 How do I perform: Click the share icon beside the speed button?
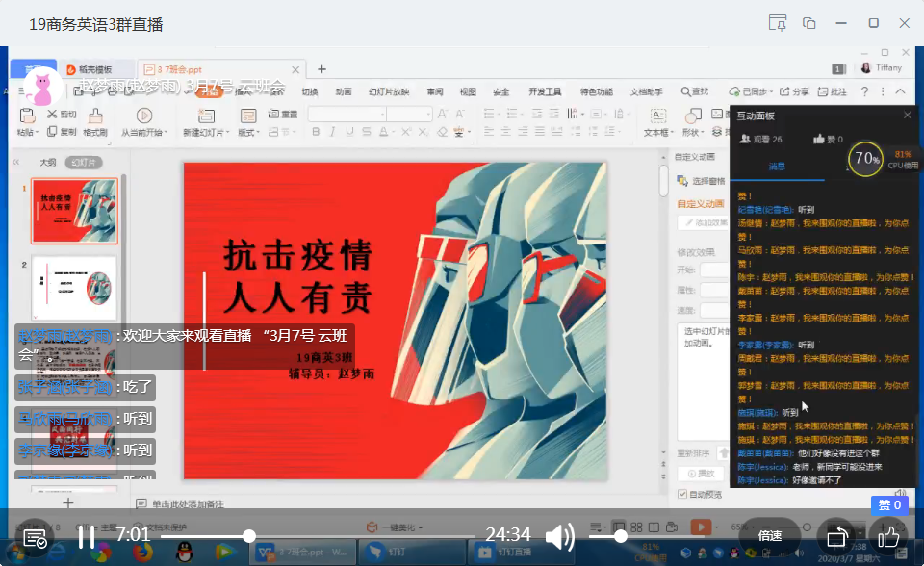click(x=836, y=536)
